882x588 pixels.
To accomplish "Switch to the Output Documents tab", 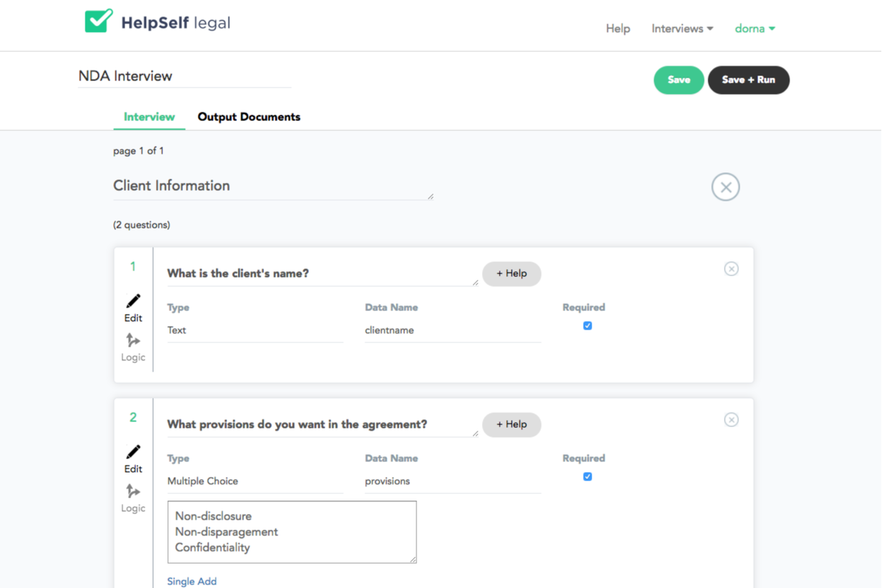I will (x=249, y=117).
